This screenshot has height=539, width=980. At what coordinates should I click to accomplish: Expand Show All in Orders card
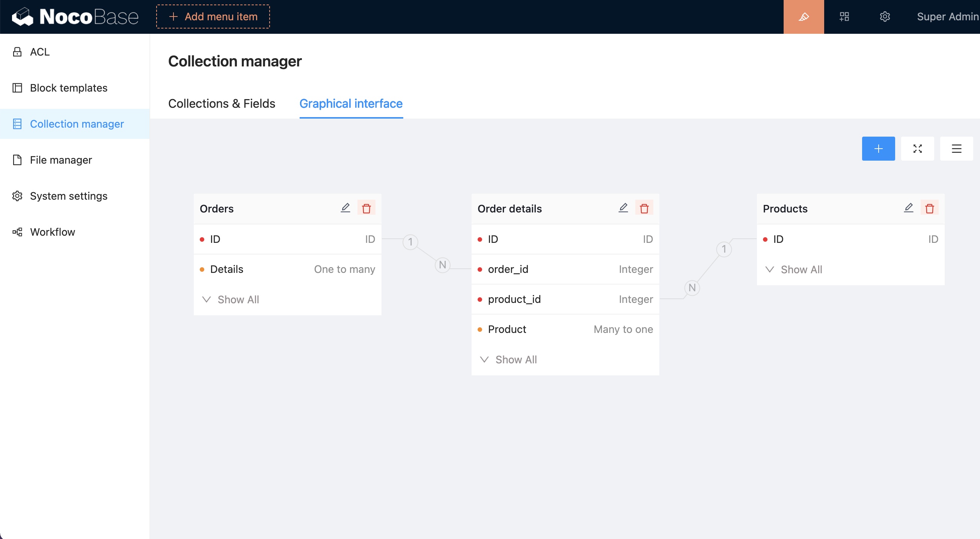[231, 300]
